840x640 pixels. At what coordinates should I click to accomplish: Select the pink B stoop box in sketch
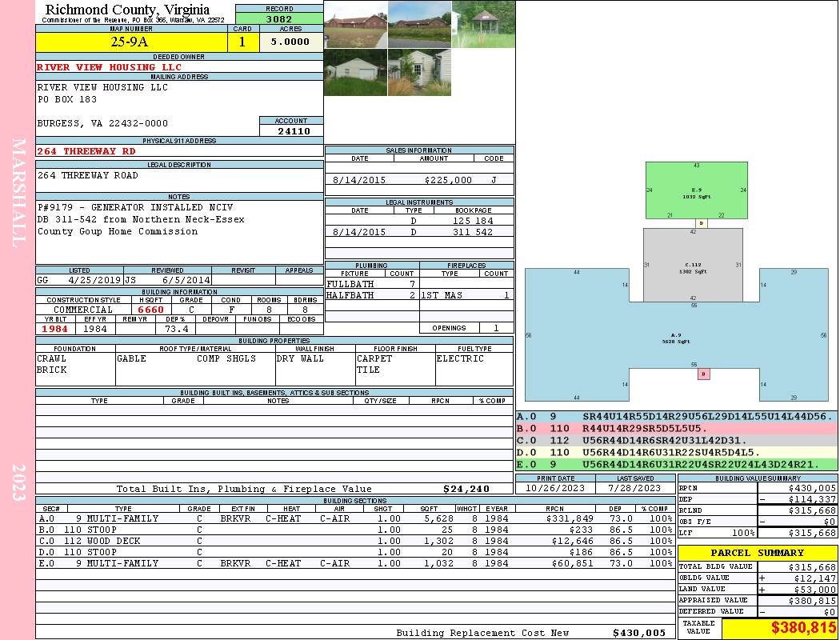(703, 374)
